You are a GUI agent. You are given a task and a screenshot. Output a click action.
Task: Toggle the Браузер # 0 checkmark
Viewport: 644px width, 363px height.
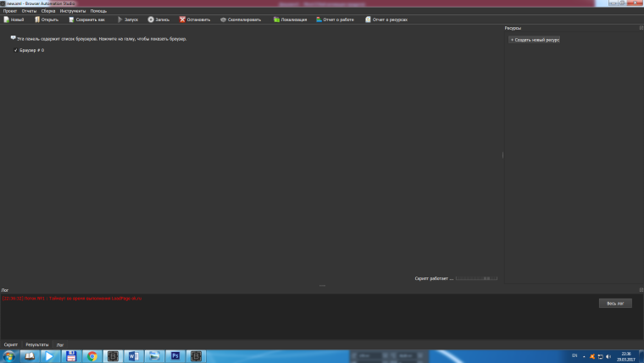tap(15, 51)
